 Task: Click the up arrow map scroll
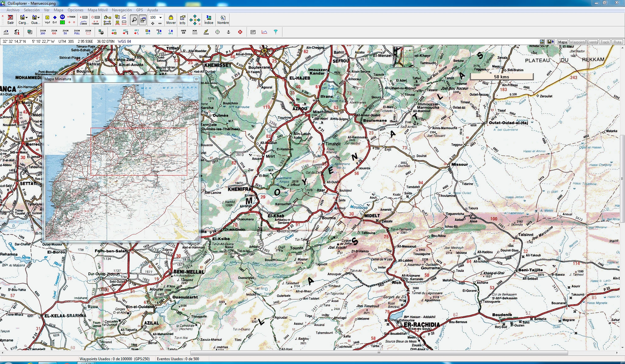coord(195,16)
